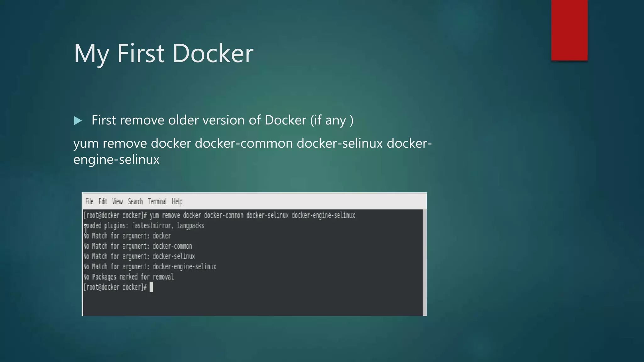Click terminal line 'No Match for argument: docker'
The width and height of the screenshot is (644, 362).
tap(127, 236)
